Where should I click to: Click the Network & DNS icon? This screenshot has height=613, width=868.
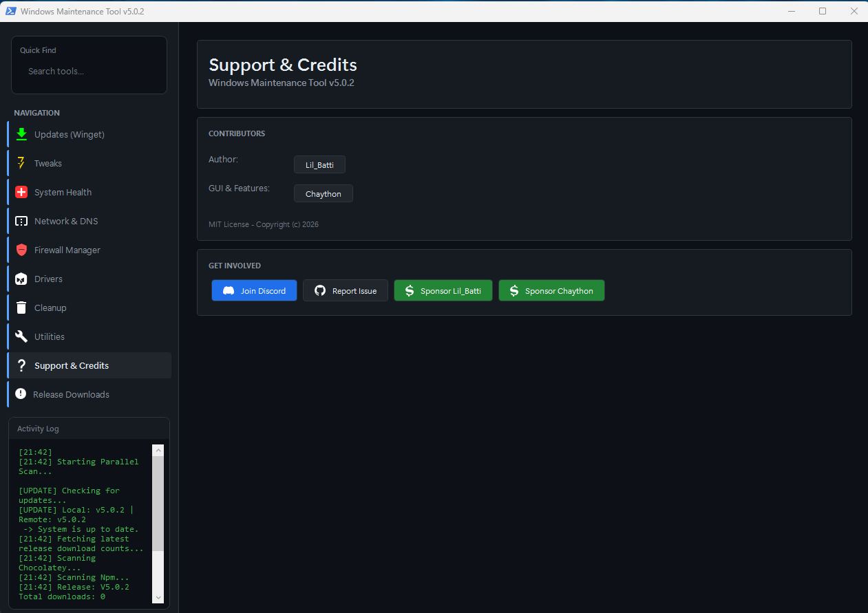click(21, 221)
